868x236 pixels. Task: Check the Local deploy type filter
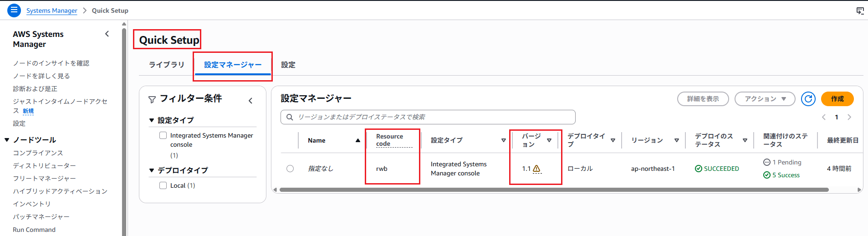(x=163, y=185)
